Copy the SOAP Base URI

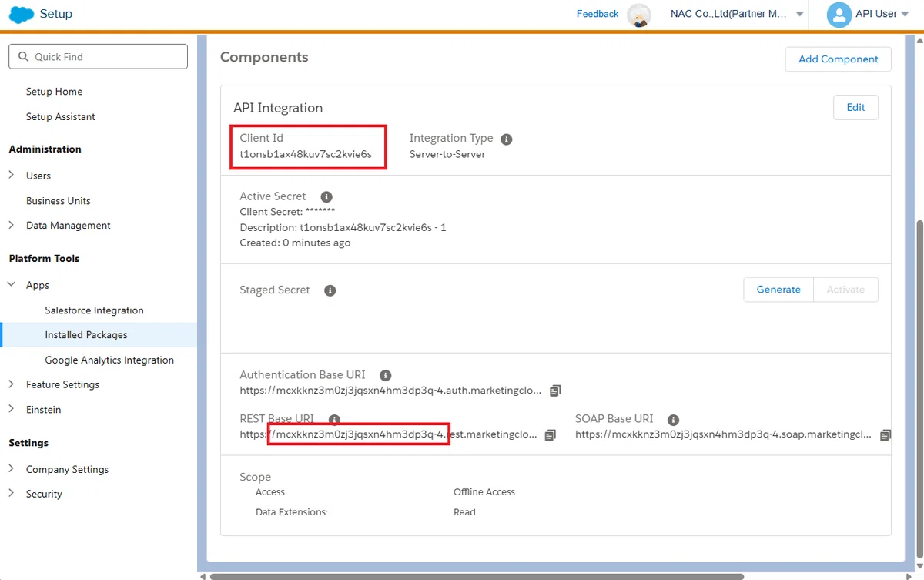[885, 435]
